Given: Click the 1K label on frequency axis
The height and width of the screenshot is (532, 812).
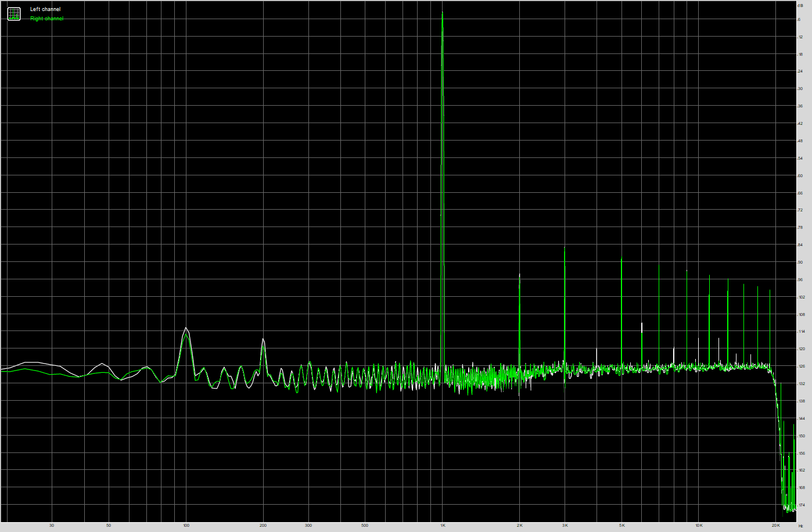Looking at the screenshot, I should coord(443,526).
